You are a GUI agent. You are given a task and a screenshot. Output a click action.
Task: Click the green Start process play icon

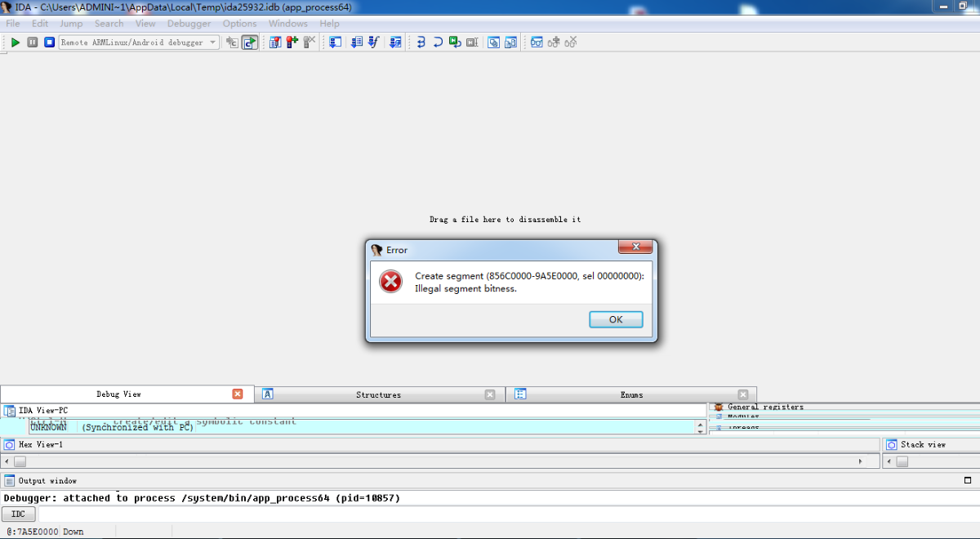click(15, 42)
